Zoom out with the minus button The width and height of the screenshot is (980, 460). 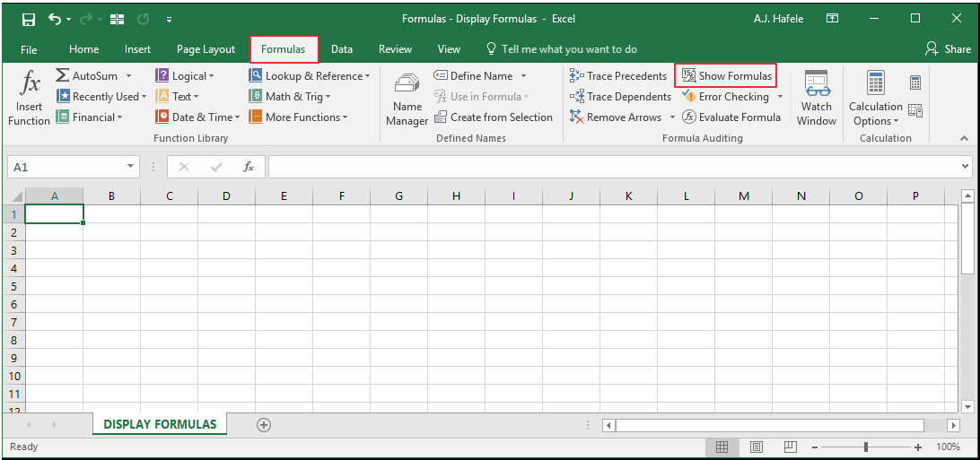tap(815, 447)
